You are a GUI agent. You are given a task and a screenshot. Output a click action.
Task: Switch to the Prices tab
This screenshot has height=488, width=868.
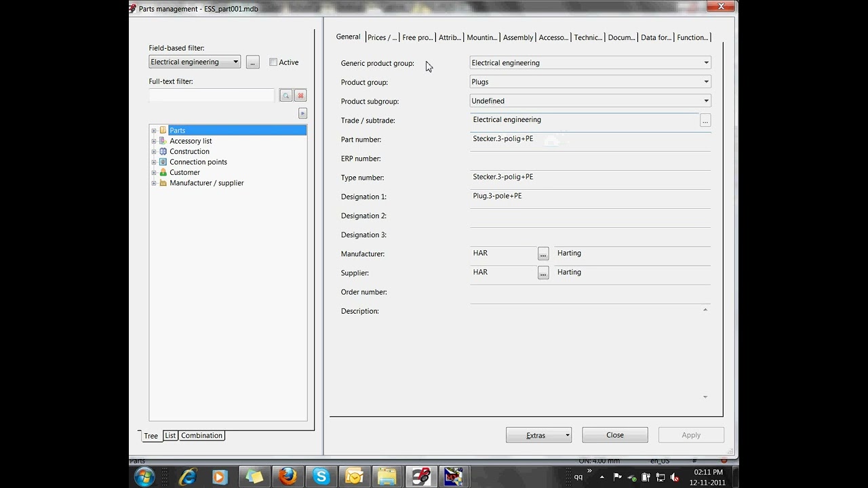click(x=382, y=37)
